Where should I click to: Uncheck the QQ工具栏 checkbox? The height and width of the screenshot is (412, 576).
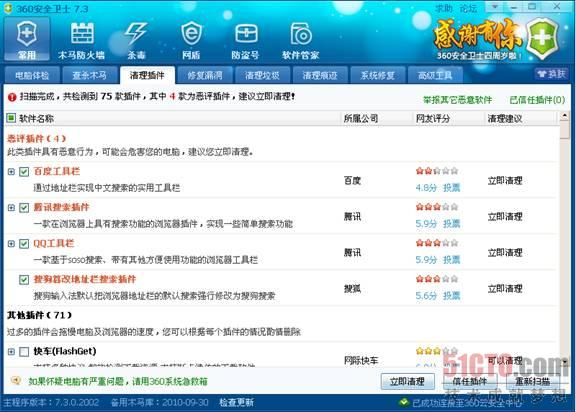tap(24, 244)
